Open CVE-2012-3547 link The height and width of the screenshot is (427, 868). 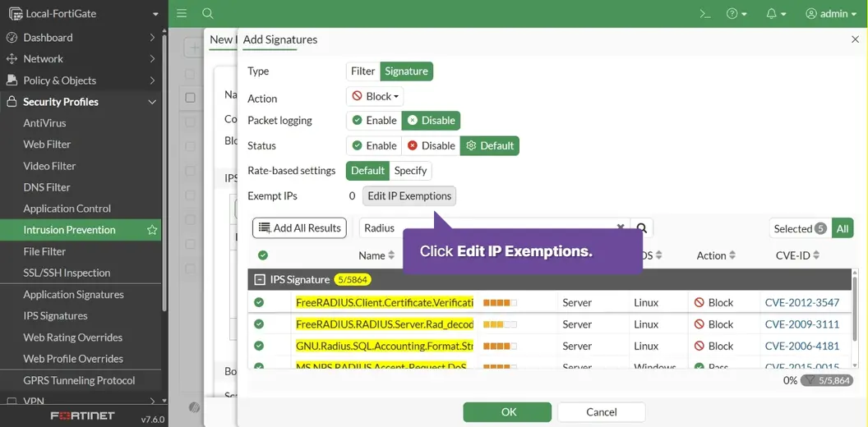click(802, 302)
